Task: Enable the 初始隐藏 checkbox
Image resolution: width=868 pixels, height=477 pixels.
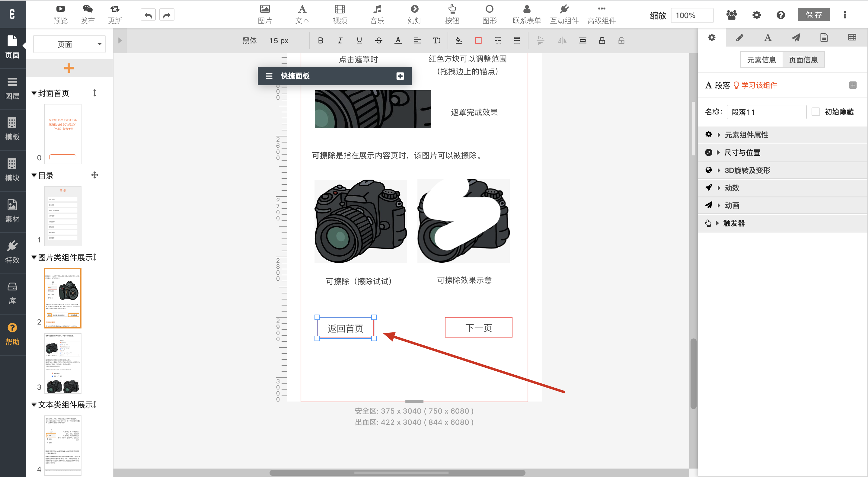Action: [x=815, y=112]
